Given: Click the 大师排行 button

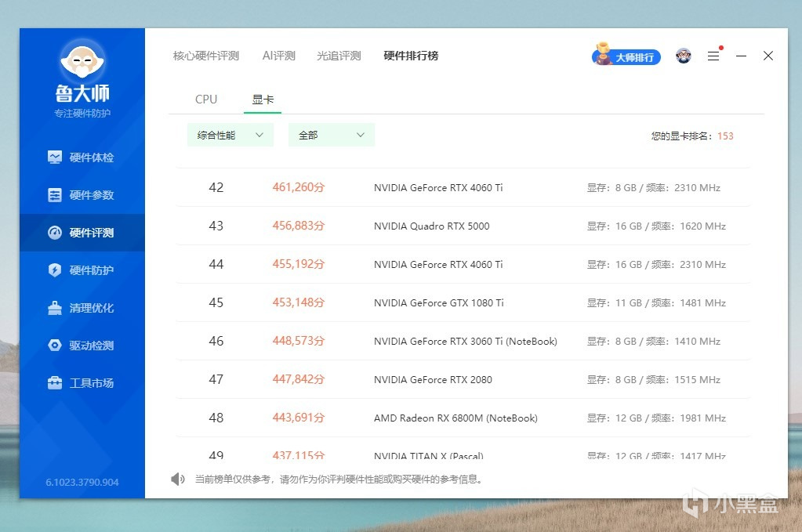Looking at the screenshot, I should (626, 56).
